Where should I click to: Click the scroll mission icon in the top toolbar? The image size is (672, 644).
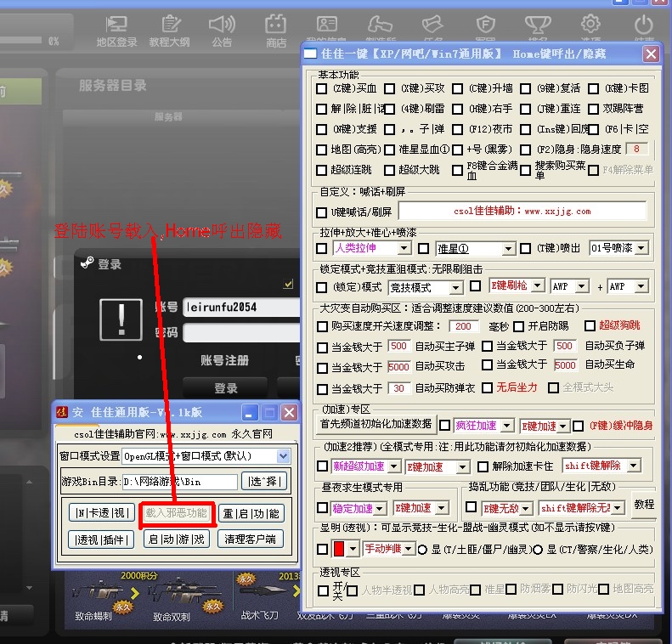432,25
